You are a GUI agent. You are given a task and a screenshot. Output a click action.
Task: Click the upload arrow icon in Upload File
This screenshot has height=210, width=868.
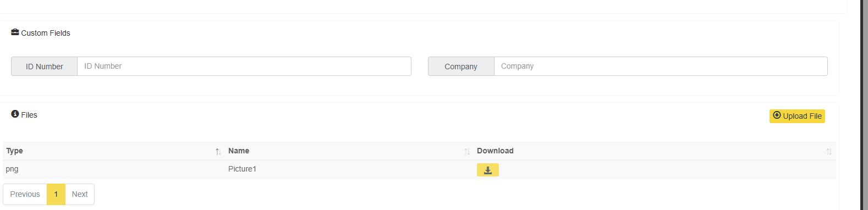pyautogui.click(x=777, y=115)
